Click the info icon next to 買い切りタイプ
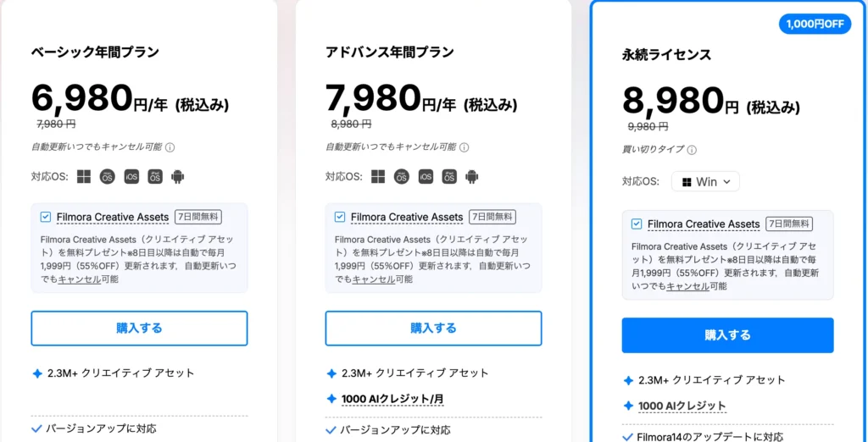The width and height of the screenshot is (868, 442). click(692, 151)
